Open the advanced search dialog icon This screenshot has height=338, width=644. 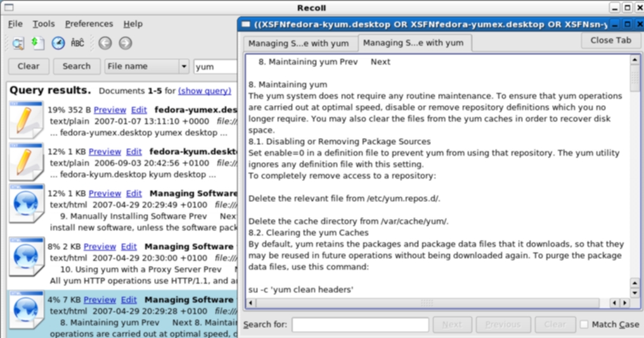(x=18, y=43)
